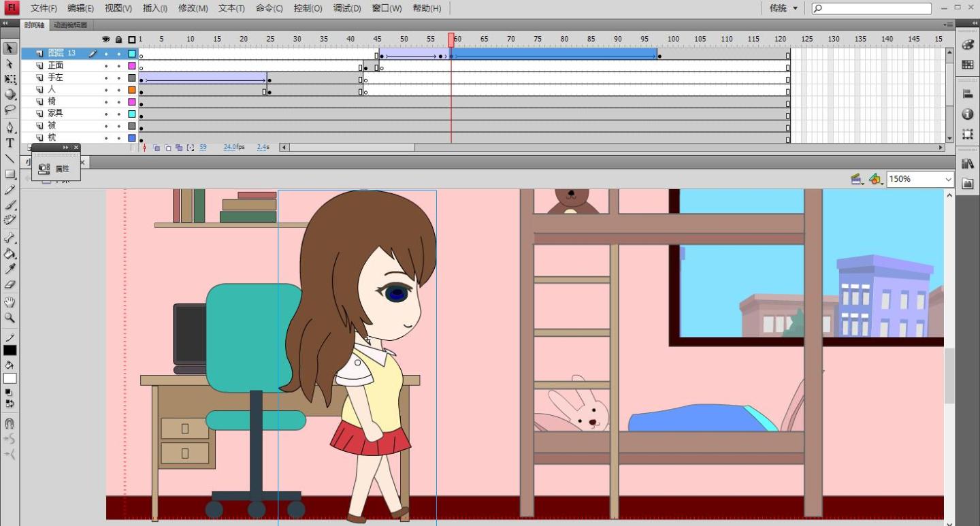Select the 3D Rotation tool
The width and height of the screenshot is (980, 526).
click(x=10, y=95)
